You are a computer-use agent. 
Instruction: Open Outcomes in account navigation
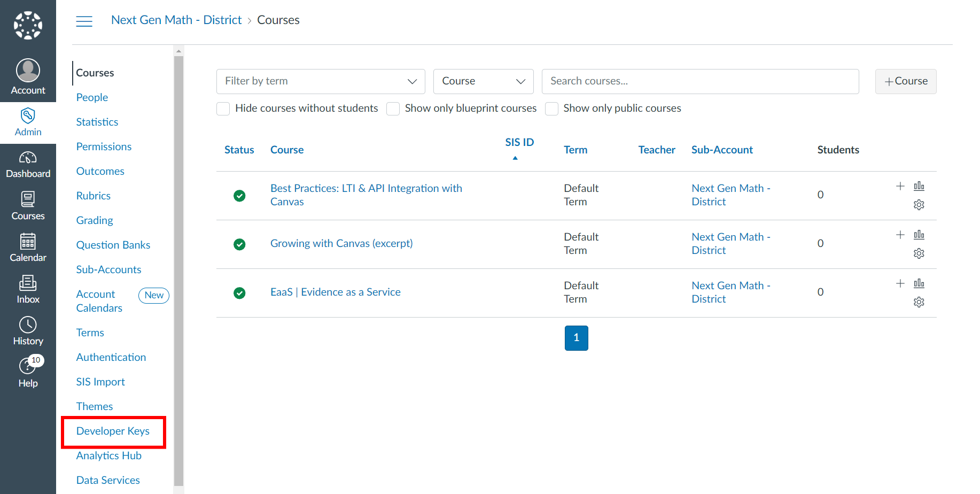[100, 171]
